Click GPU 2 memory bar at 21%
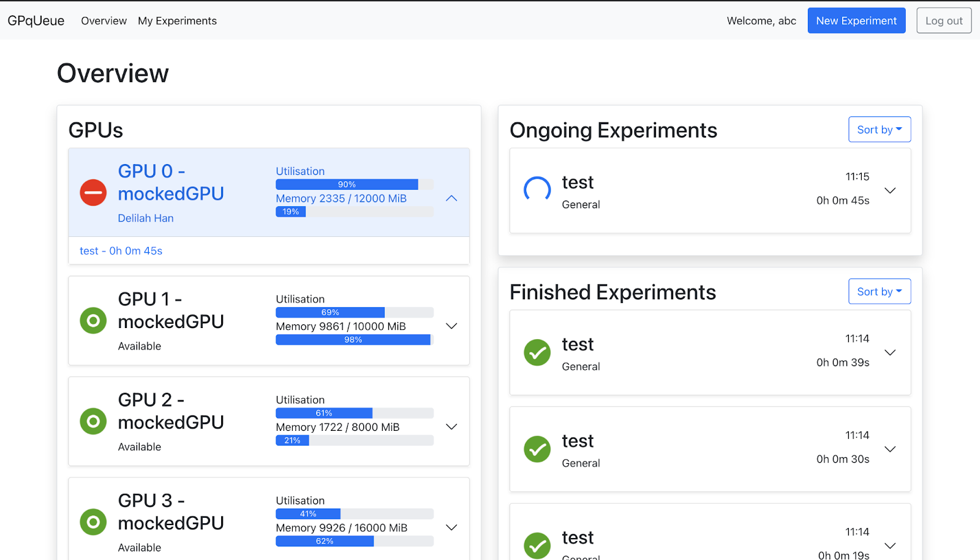The width and height of the screenshot is (980, 560). coord(355,440)
